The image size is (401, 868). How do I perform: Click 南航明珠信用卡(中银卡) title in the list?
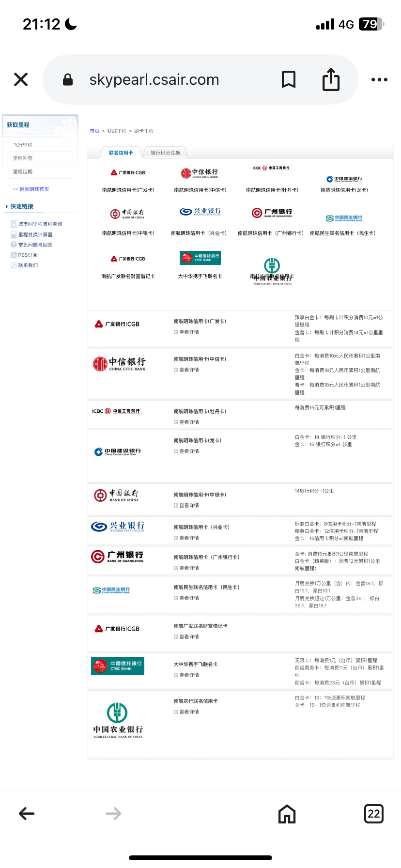click(x=200, y=495)
